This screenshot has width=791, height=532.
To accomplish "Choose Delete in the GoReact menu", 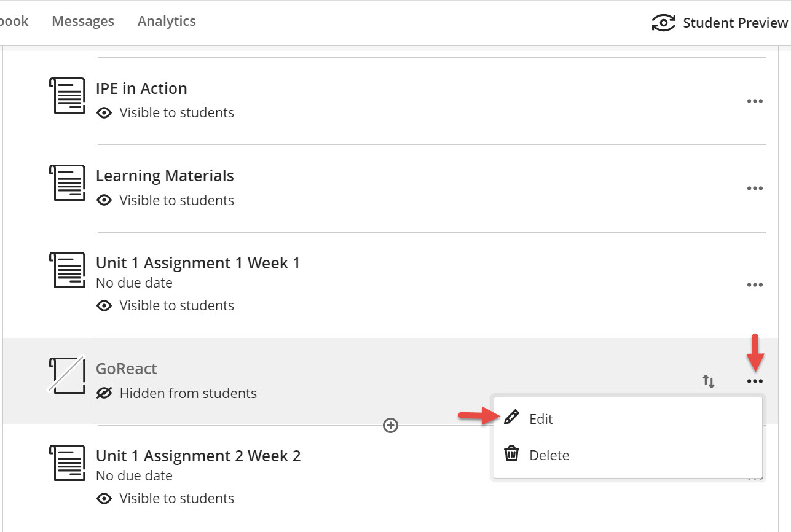I will pos(549,455).
